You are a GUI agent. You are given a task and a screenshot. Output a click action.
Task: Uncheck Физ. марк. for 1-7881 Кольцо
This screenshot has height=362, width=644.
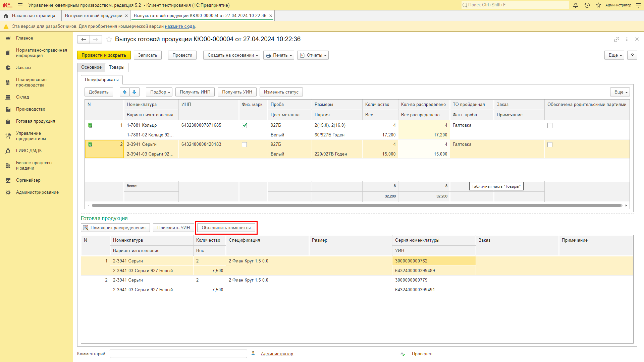click(x=245, y=125)
